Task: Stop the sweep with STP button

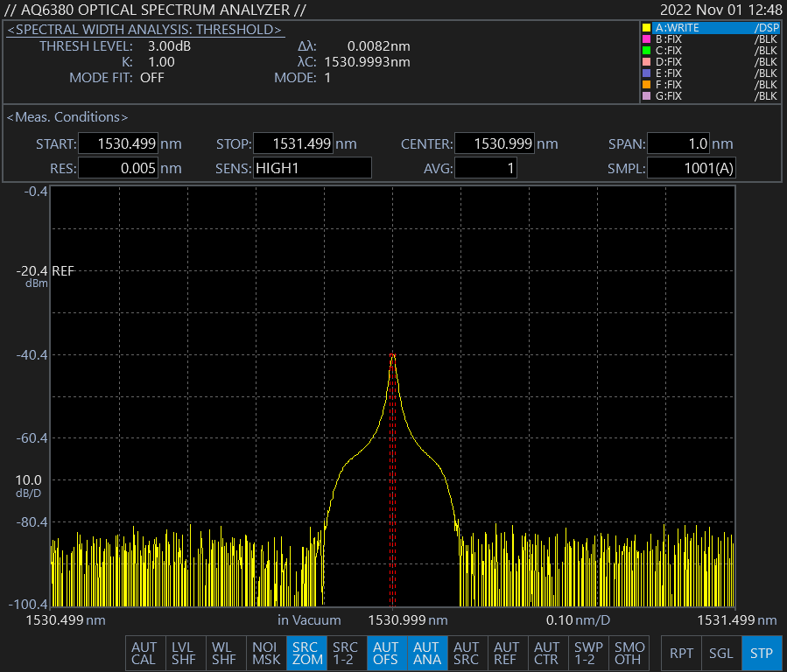Action: click(x=762, y=654)
